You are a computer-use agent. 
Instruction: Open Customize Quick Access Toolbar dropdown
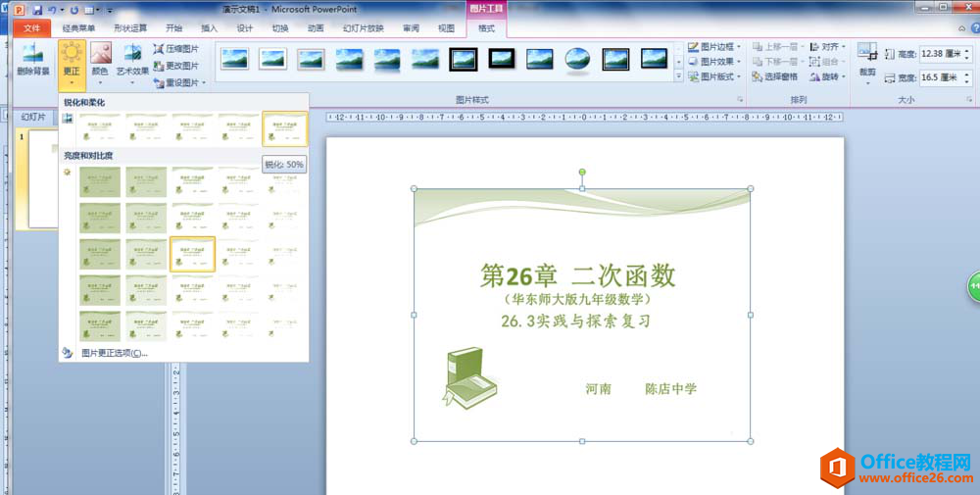110,11
